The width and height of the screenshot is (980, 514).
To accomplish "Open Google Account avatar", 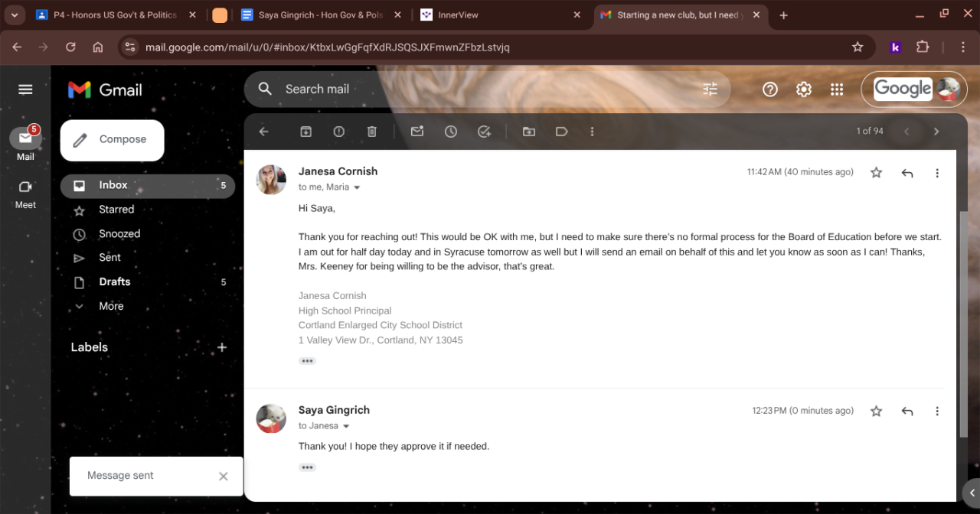I will [x=949, y=89].
